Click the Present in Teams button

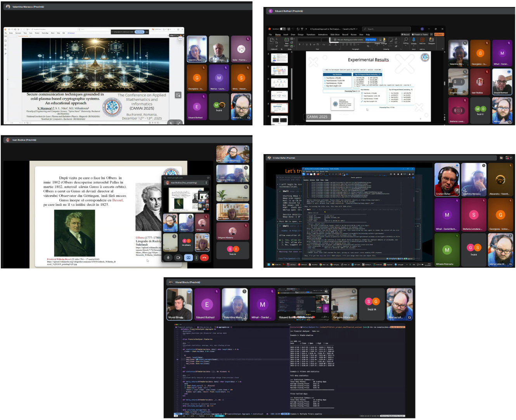[x=421, y=35]
